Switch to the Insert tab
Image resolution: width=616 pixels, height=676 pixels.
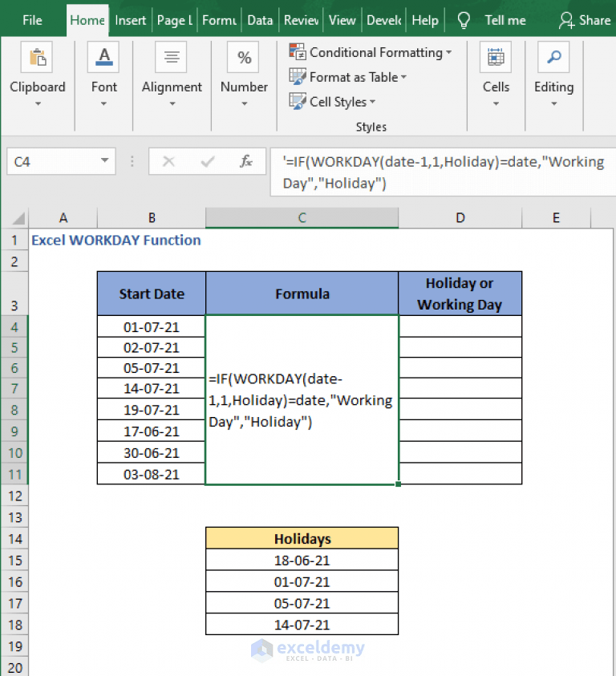[x=130, y=20]
